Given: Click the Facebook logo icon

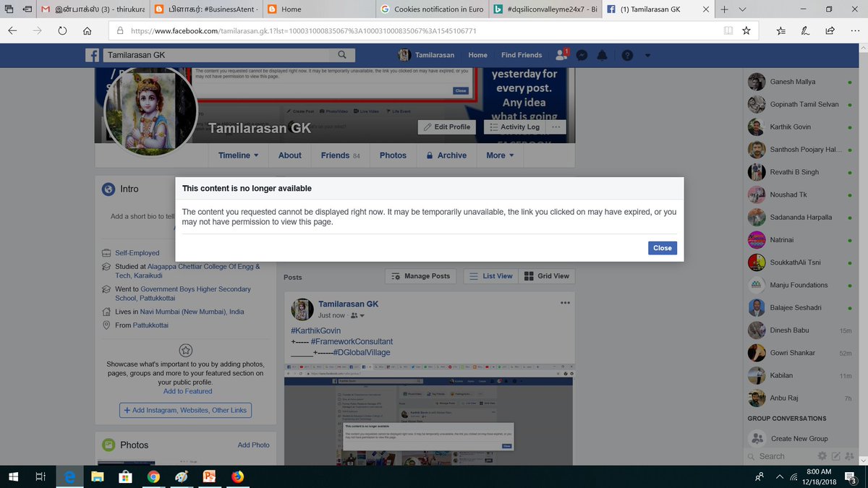Looking at the screenshot, I should point(93,55).
